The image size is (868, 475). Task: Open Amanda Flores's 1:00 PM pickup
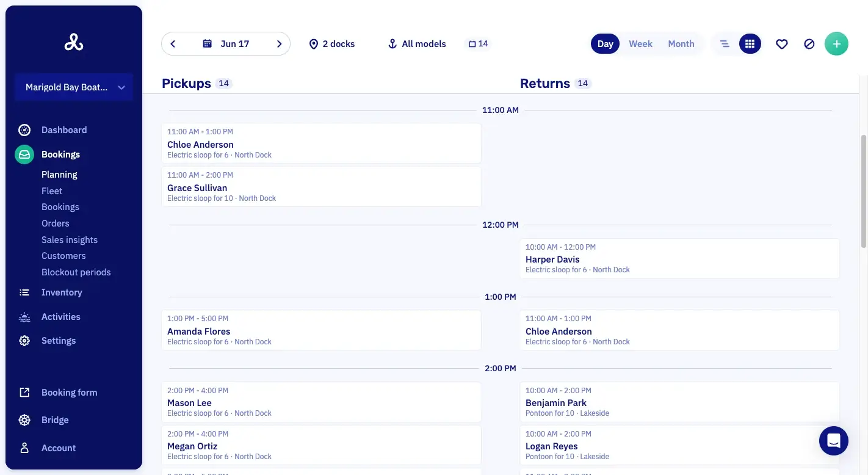(x=321, y=330)
